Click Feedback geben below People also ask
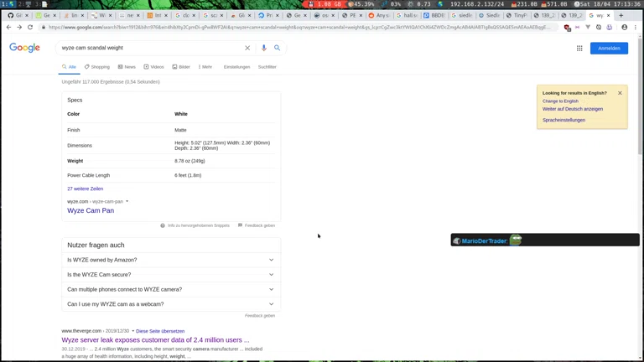644x362 pixels. coord(260,316)
